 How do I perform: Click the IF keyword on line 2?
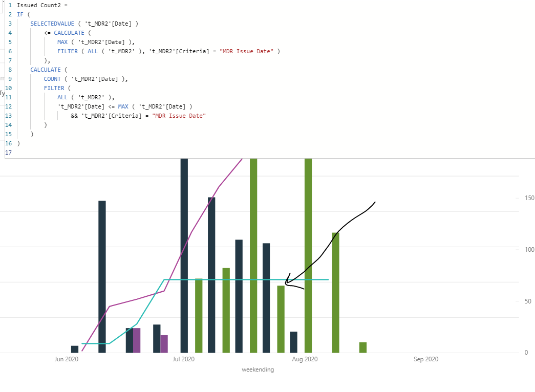(20, 14)
